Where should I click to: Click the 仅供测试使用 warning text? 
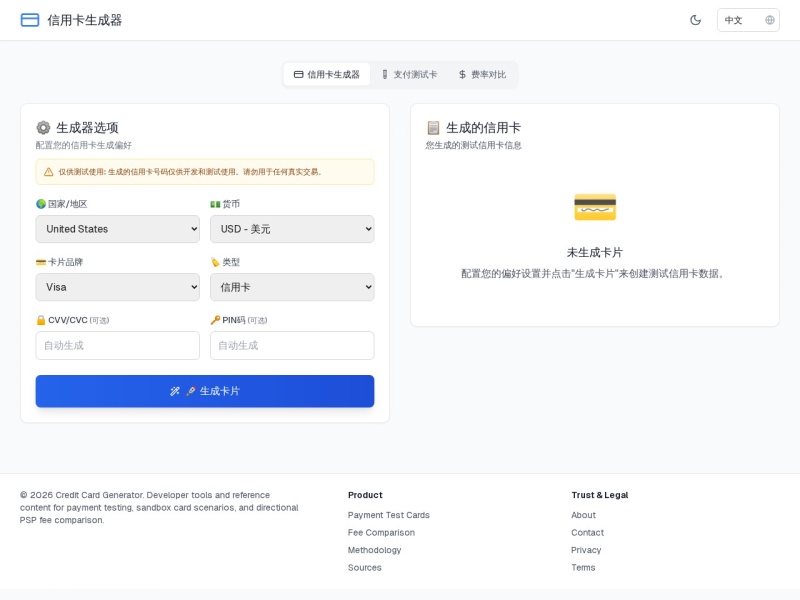[190, 172]
